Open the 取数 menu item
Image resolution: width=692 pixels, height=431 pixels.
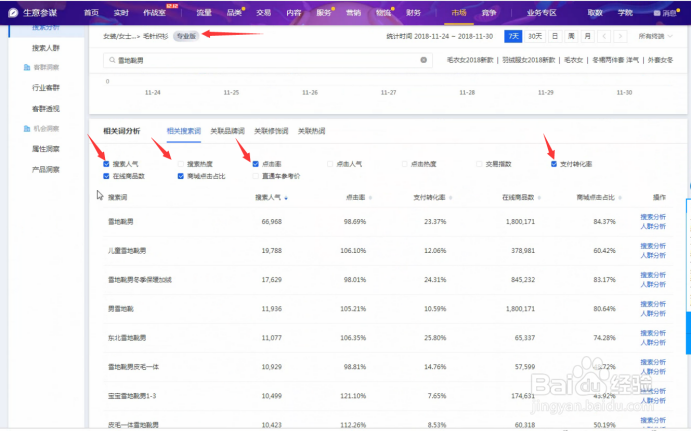[x=595, y=13]
